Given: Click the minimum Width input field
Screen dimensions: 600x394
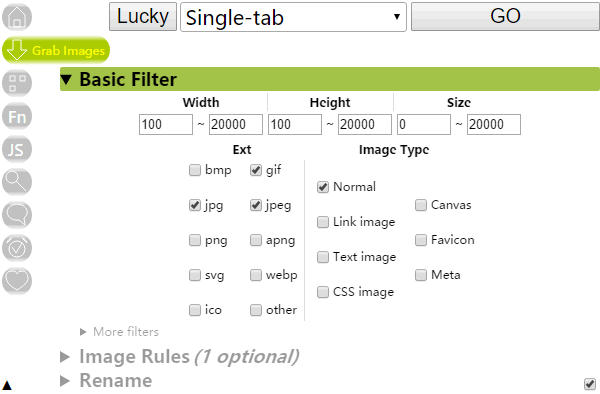Looking at the screenshot, I should pos(166,124).
